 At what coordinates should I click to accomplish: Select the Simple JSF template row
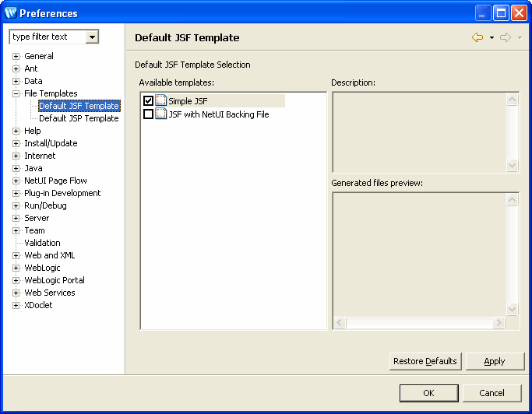click(x=213, y=100)
